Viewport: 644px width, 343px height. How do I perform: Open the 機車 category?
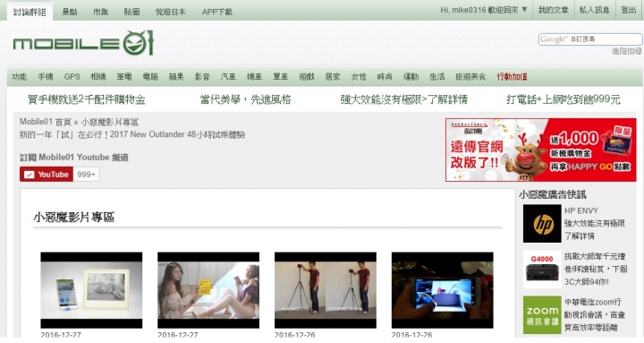coord(254,76)
